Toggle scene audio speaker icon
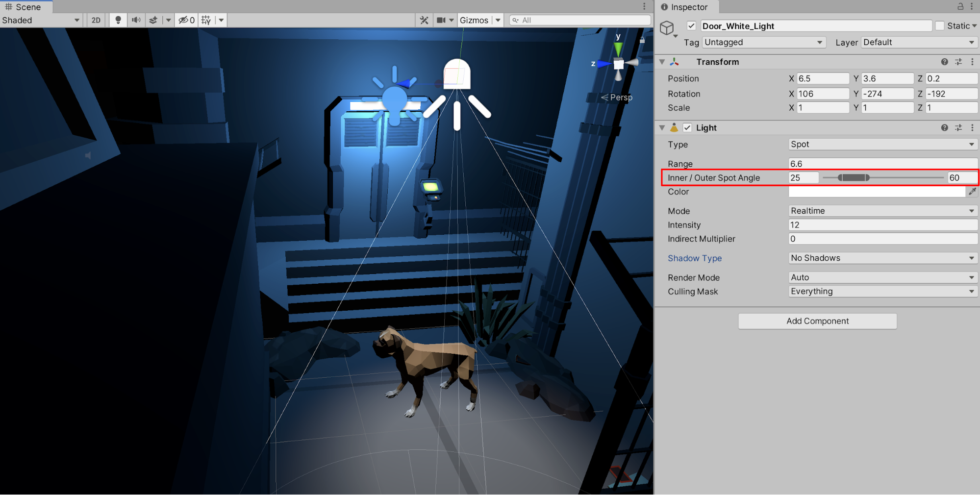980x495 pixels. tap(136, 20)
